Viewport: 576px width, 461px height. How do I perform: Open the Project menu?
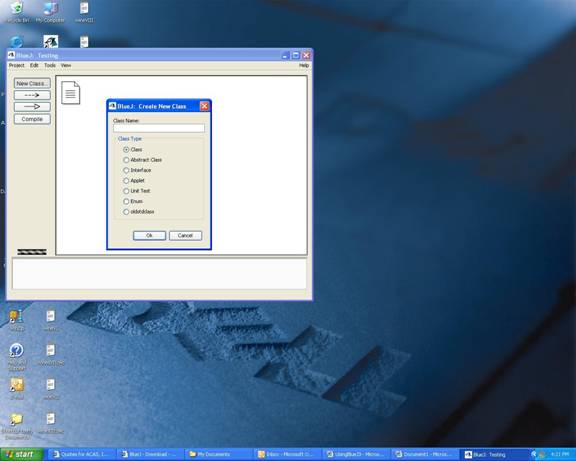(17, 65)
